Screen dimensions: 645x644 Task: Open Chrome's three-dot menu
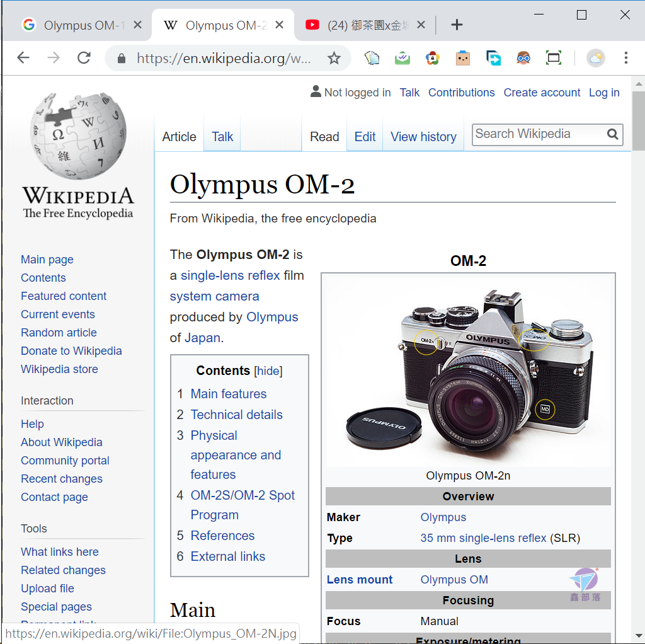point(625,58)
